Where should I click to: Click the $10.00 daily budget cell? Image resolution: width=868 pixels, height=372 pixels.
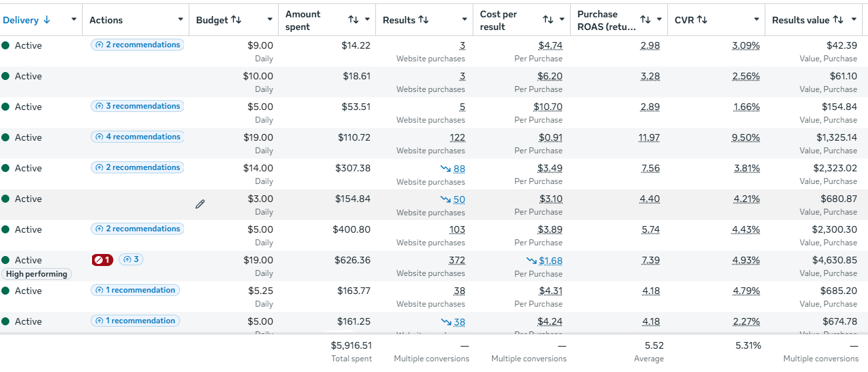click(x=258, y=76)
